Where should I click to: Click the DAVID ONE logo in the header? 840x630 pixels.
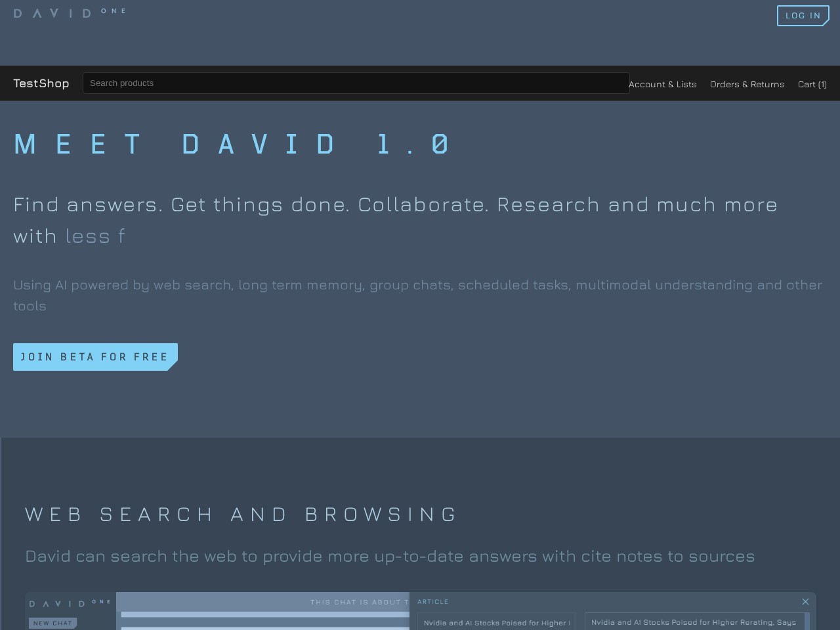coord(69,12)
